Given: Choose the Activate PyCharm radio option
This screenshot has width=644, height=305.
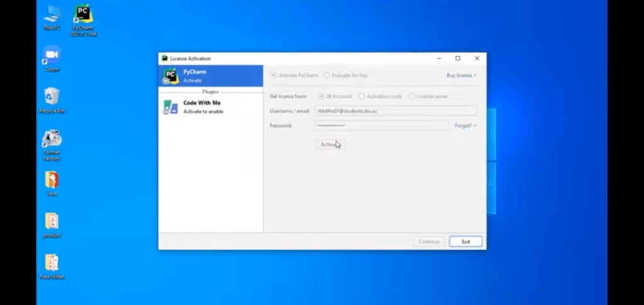Looking at the screenshot, I should (x=274, y=75).
